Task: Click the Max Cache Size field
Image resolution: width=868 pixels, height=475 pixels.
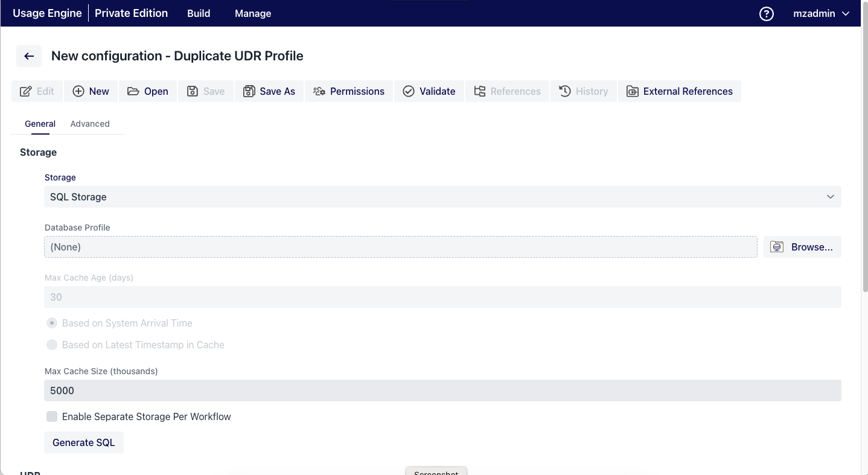Action: 442,391
